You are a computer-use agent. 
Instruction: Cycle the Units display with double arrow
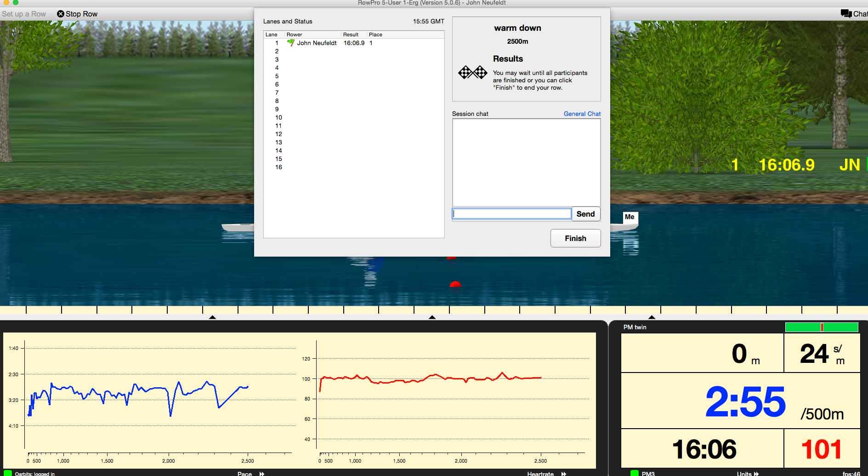(756, 474)
